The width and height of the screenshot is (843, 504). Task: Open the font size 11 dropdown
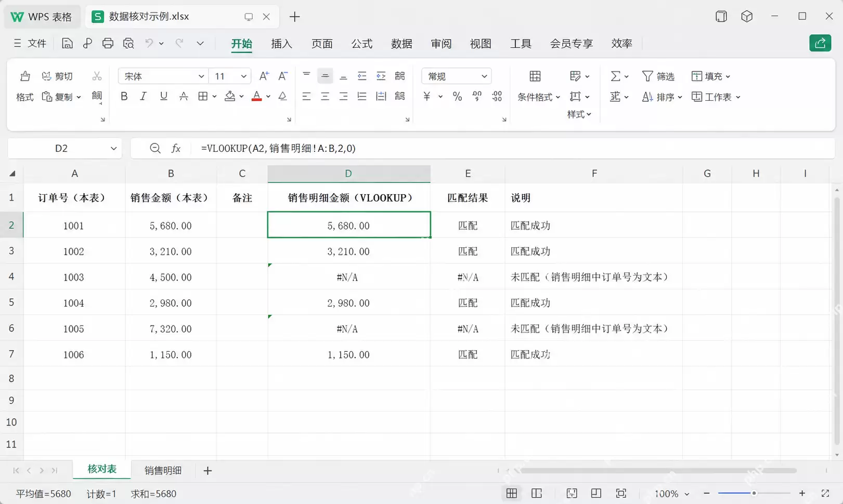[243, 76]
